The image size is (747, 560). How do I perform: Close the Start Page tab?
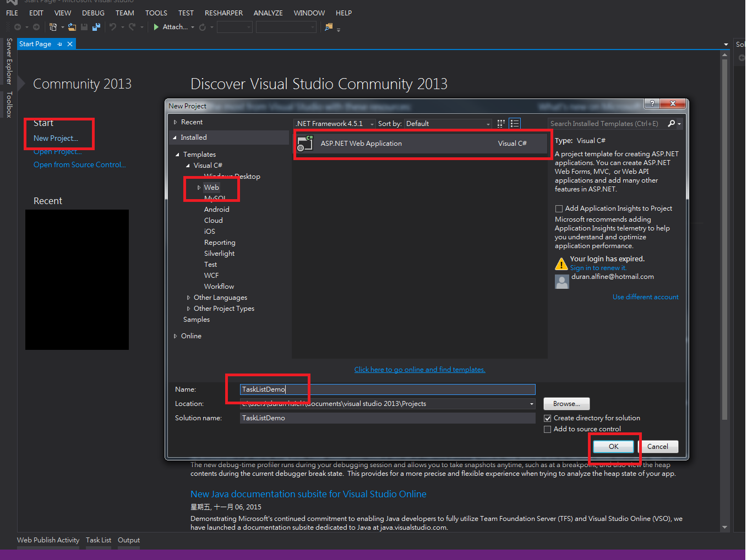(70, 44)
